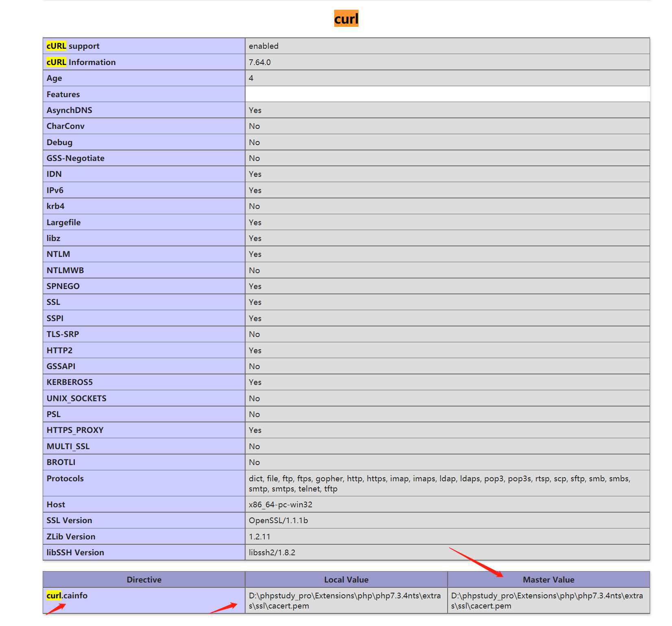Click the NTLMWB row label

(65, 270)
